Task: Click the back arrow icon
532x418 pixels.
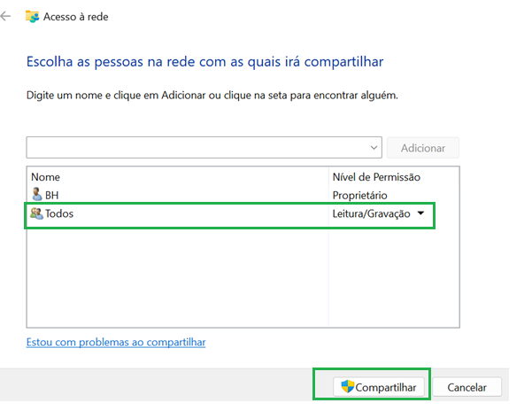Action: (5, 16)
